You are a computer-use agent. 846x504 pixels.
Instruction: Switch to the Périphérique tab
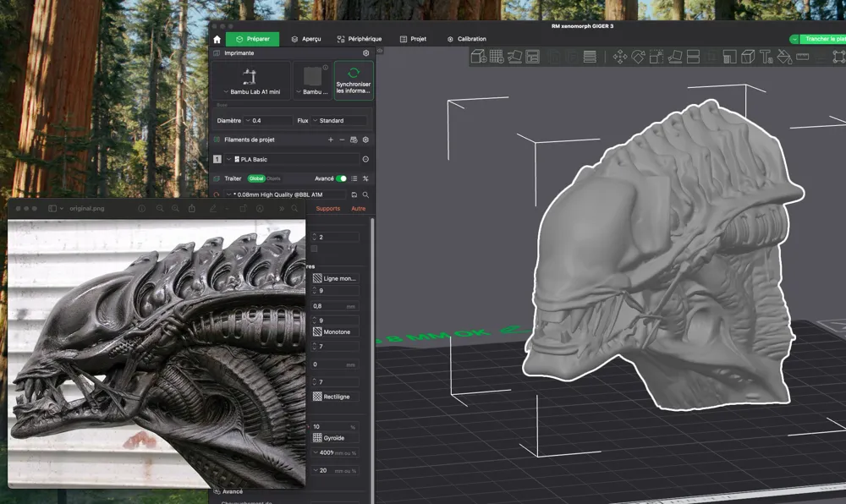[x=360, y=39]
